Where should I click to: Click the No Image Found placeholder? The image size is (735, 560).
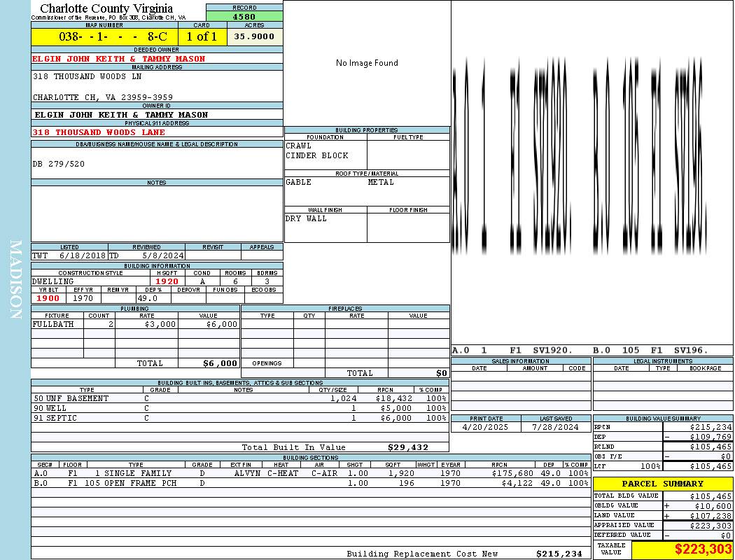(x=367, y=63)
